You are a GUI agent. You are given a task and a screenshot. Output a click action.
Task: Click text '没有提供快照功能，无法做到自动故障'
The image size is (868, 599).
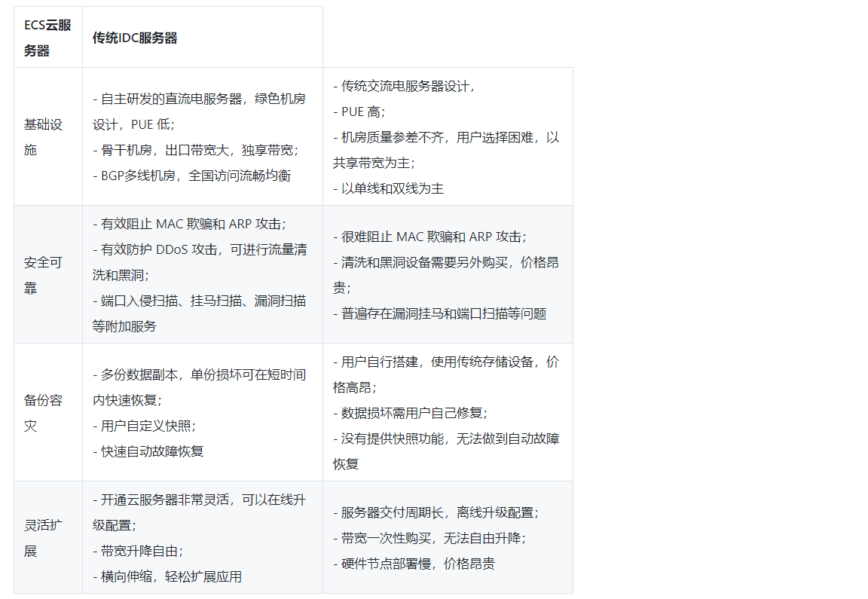(x=450, y=439)
